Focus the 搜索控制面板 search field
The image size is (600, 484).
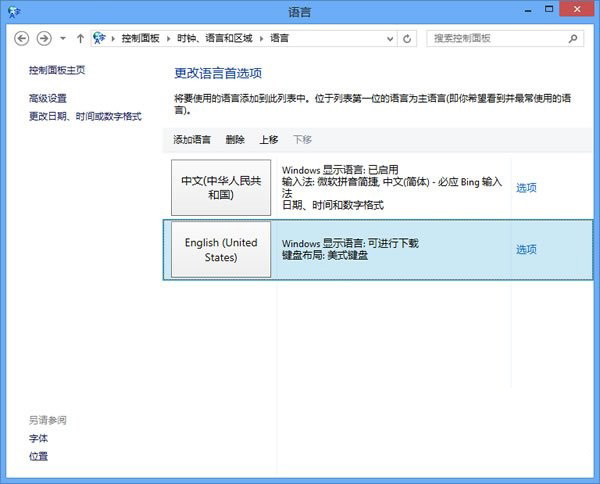(x=505, y=38)
